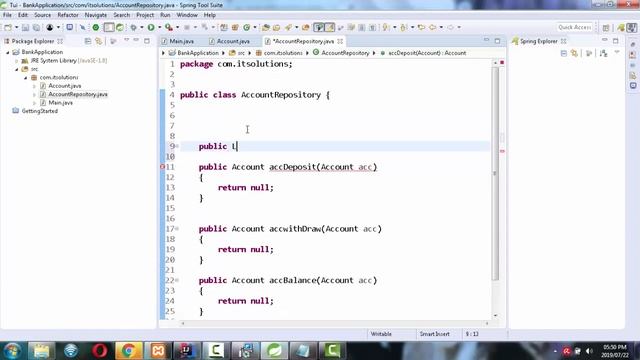640x360 pixels.
Task: Click the Search flashlight toolbar icon
Action: 289,27
